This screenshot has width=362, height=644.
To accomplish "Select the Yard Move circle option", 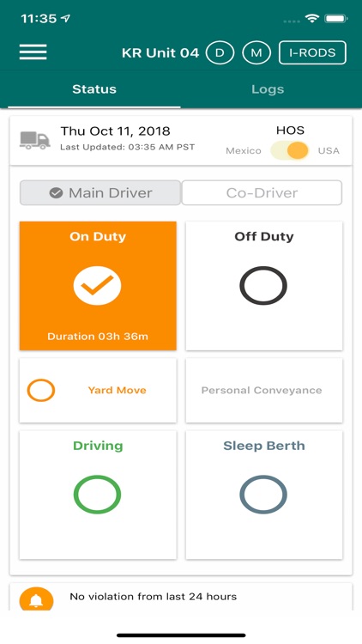I will click(41, 390).
